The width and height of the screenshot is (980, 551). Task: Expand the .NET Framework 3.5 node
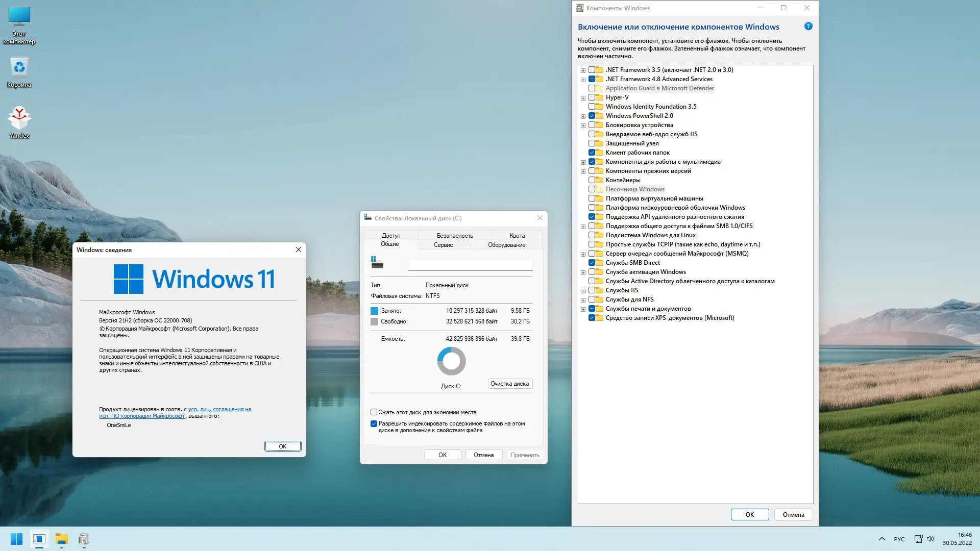[x=583, y=70]
